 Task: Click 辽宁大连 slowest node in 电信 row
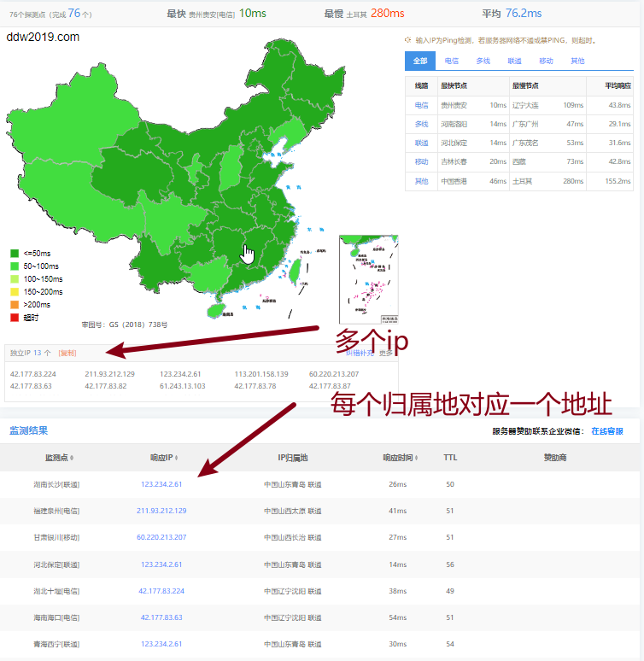pyautogui.click(x=525, y=105)
